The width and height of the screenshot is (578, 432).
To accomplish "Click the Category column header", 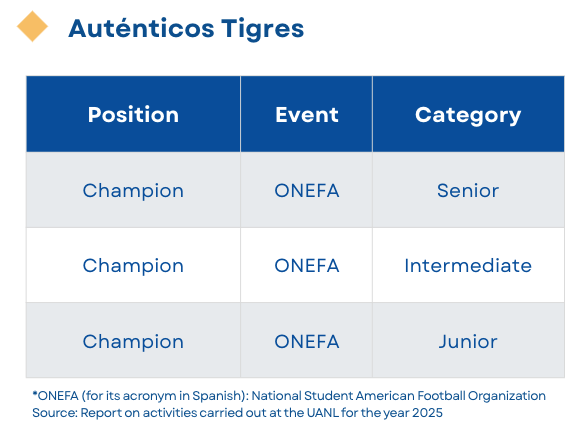I will [x=468, y=114].
